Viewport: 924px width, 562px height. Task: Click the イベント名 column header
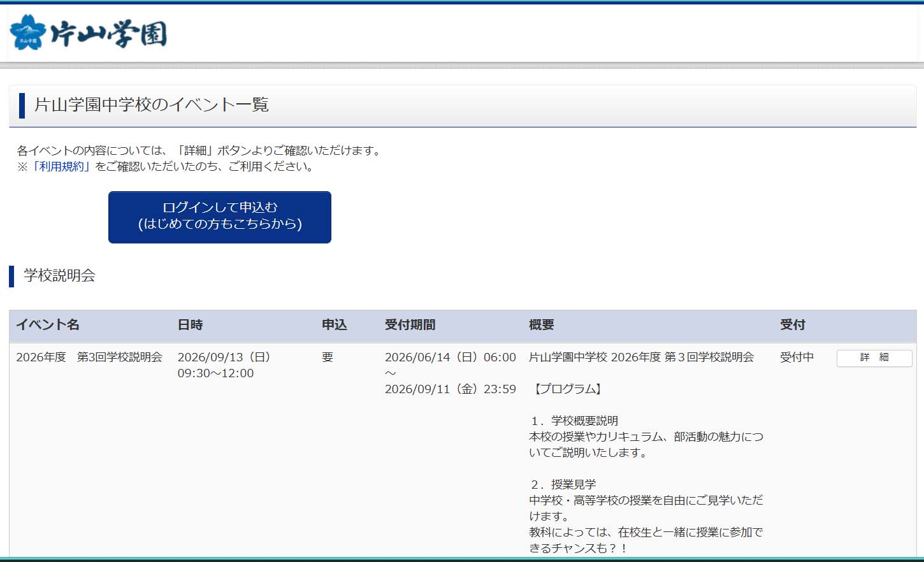click(48, 325)
